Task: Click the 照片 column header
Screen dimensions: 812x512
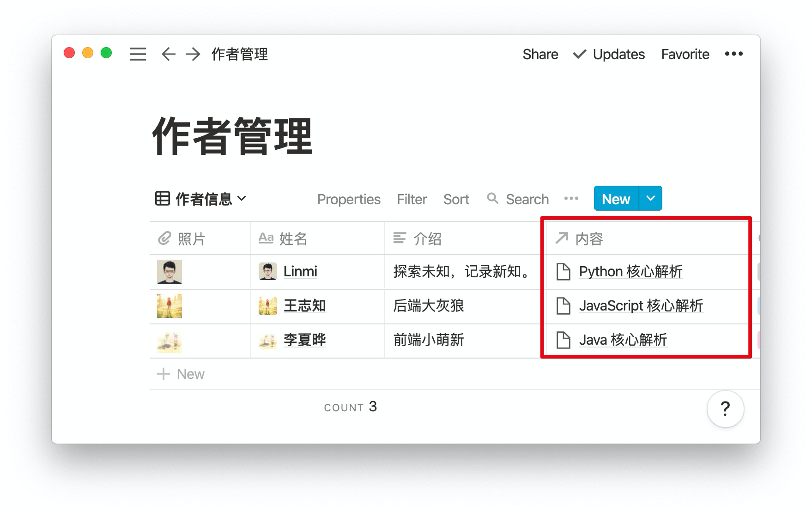Action: [x=200, y=238]
